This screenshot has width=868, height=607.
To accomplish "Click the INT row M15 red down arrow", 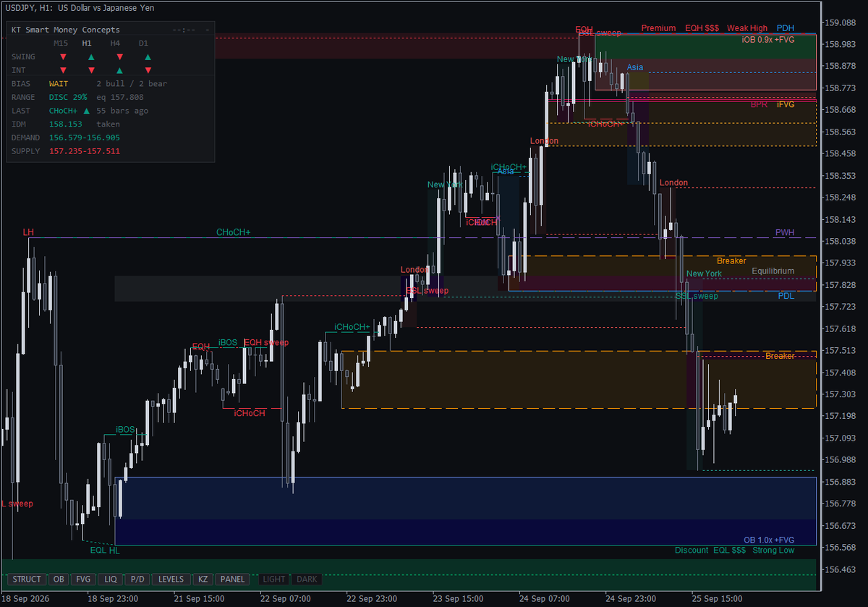I will coord(63,70).
